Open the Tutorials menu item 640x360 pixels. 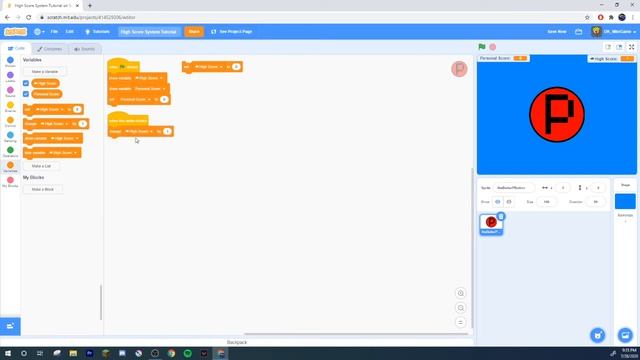98,31
